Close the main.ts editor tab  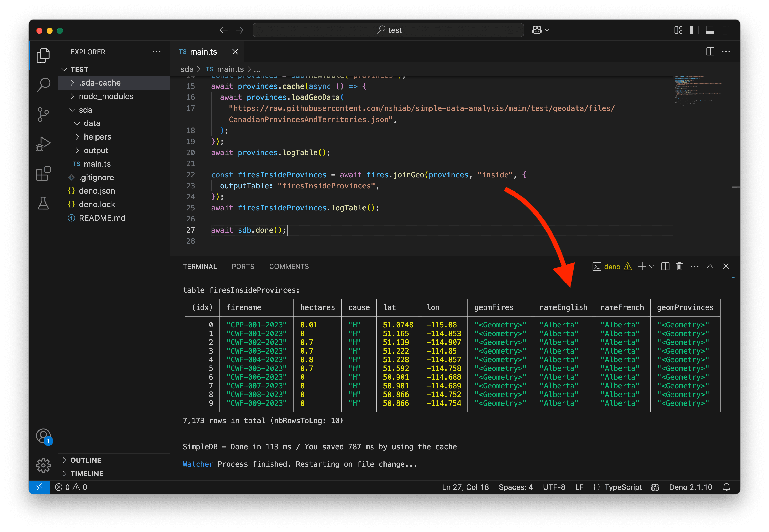click(235, 52)
